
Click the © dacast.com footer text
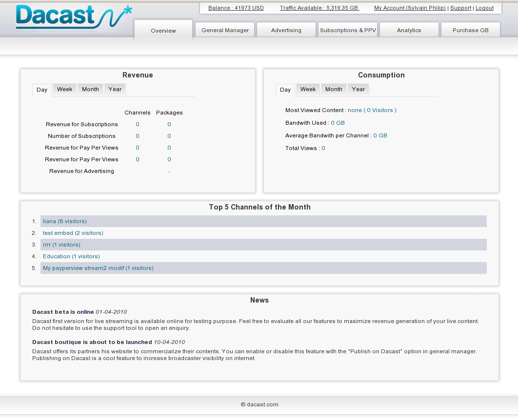[x=259, y=404]
